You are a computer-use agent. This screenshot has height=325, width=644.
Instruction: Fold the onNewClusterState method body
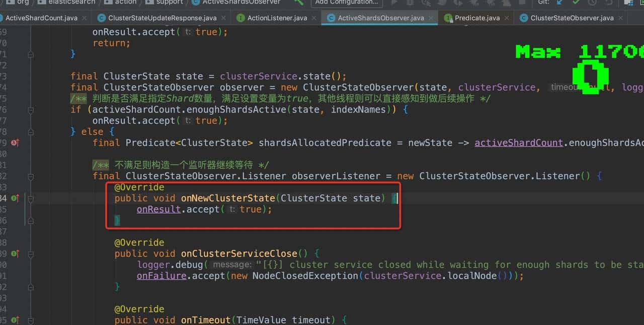31,199
